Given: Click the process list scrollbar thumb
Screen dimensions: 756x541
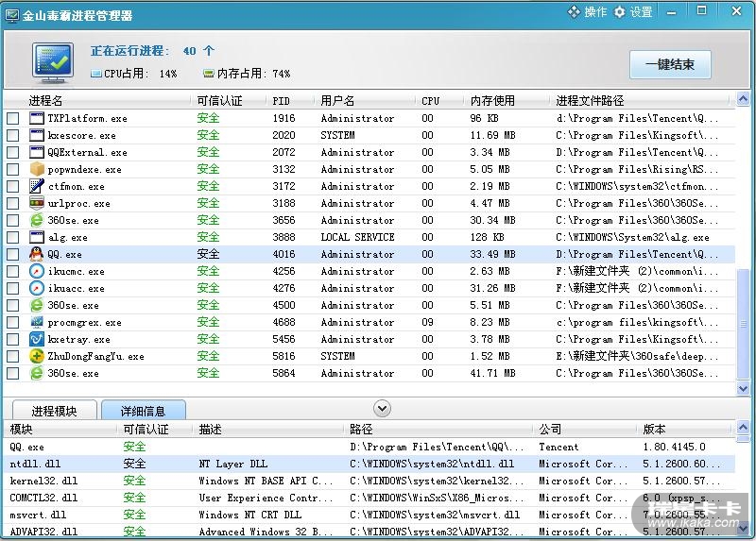Looking at the screenshot, I should click(x=743, y=324).
